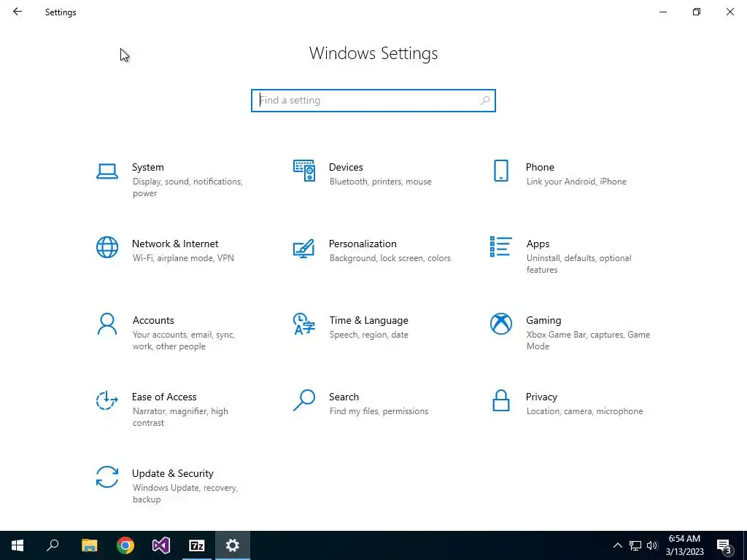Open the Phone icon
The image size is (747, 560).
coord(500,171)
